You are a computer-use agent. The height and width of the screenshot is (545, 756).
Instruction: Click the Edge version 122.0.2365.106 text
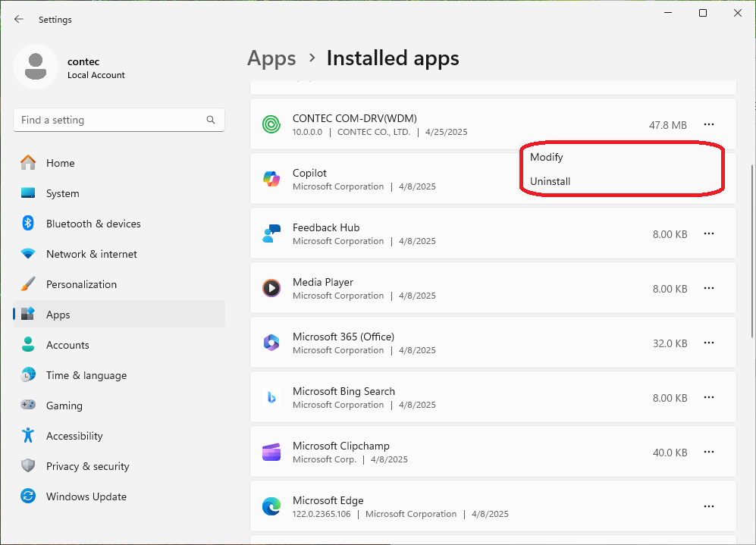(322, 514)
